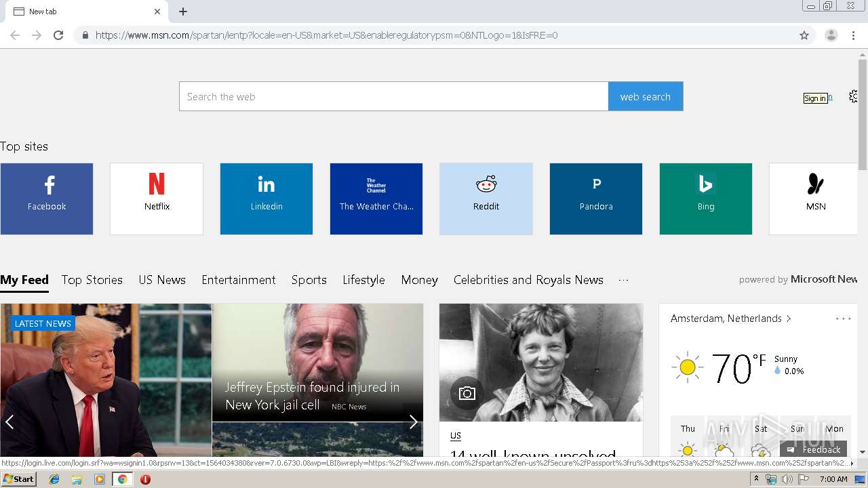Open the Windows Start menu

[19, 479]
